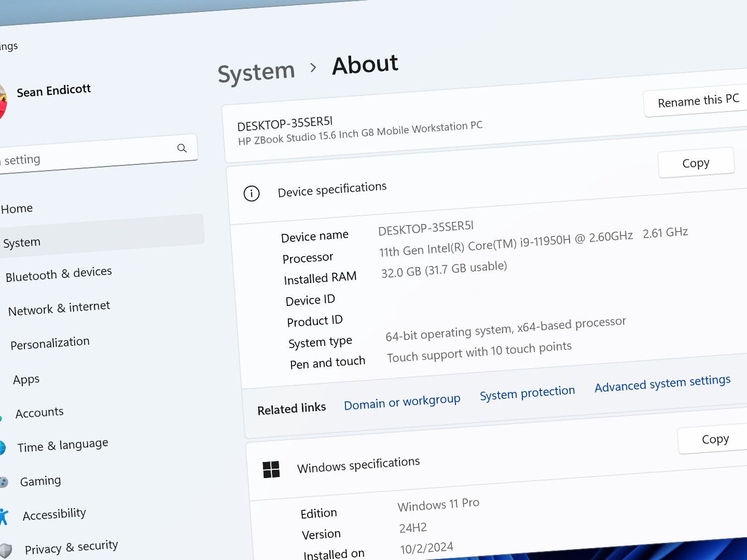The height and width of the screenshot is (560, 747).
Task: Click the 64-bit operating system text
Action: [506, 329]
